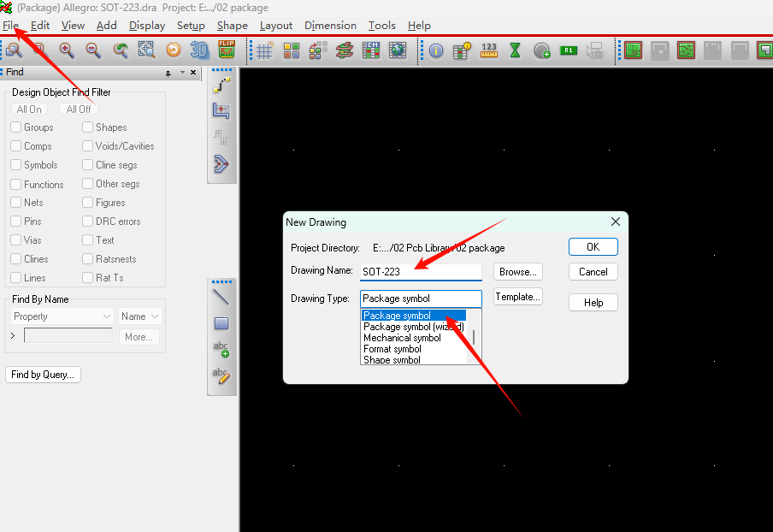Click the Zoom In magnifier icon

pyautogui.click(x=67, y=50)
